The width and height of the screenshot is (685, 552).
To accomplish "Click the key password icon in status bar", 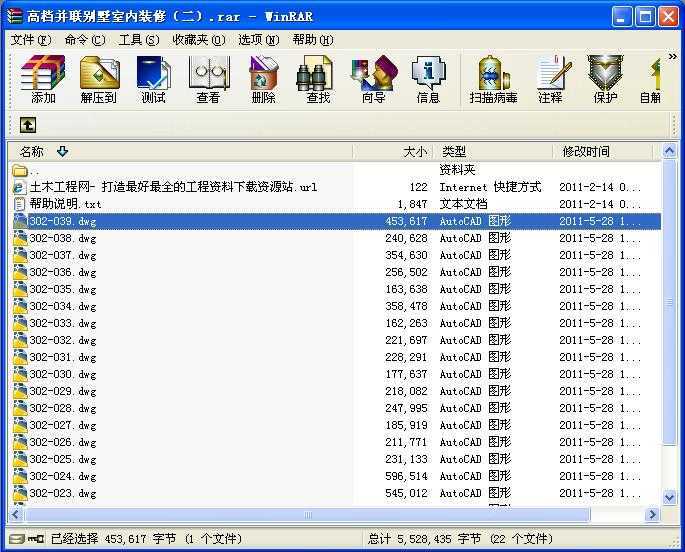I will point(35,539).
